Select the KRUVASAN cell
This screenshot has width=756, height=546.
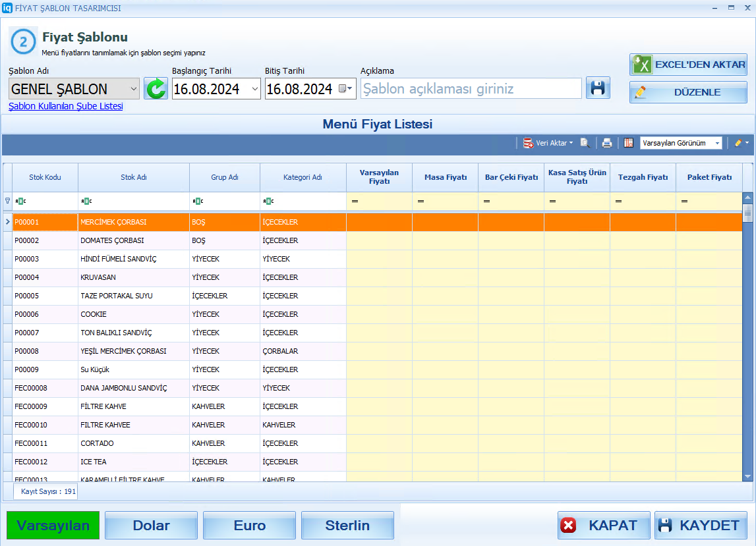[134, 277]
